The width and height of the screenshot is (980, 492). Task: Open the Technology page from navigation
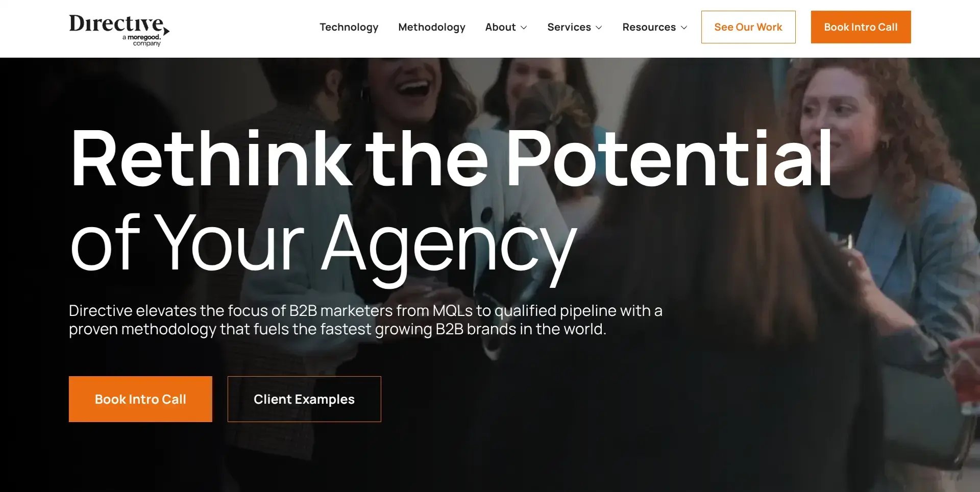pos(349,27)
